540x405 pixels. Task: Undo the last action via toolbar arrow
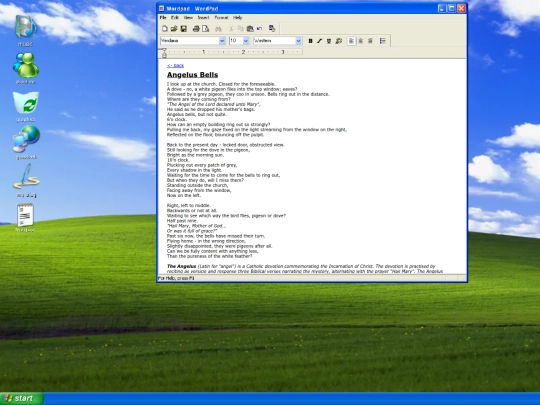click(259, 29)
